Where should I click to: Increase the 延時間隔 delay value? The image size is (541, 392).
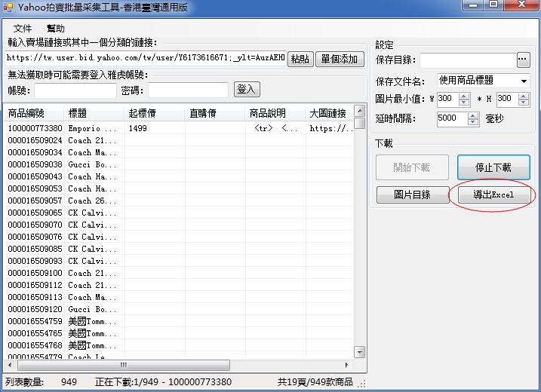[x=473, y=116]
